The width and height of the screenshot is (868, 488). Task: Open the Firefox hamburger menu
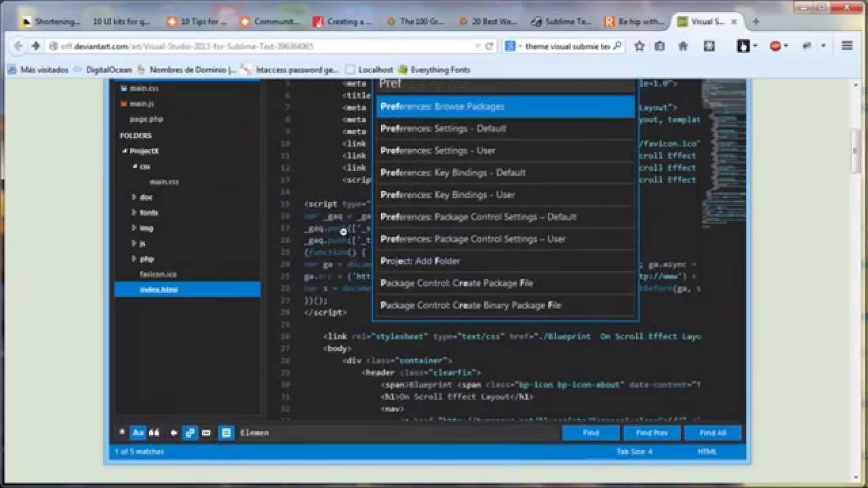pos(847,46)
